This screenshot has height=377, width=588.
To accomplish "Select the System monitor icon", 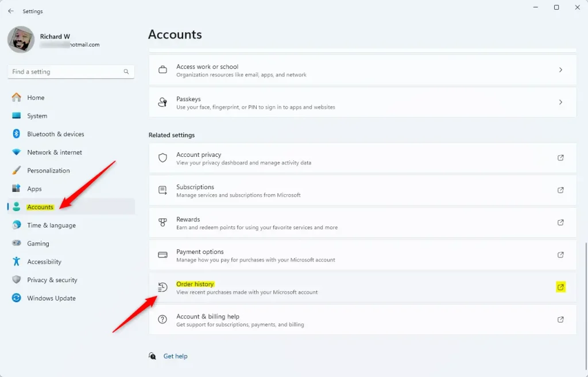I will click(17, 116).
